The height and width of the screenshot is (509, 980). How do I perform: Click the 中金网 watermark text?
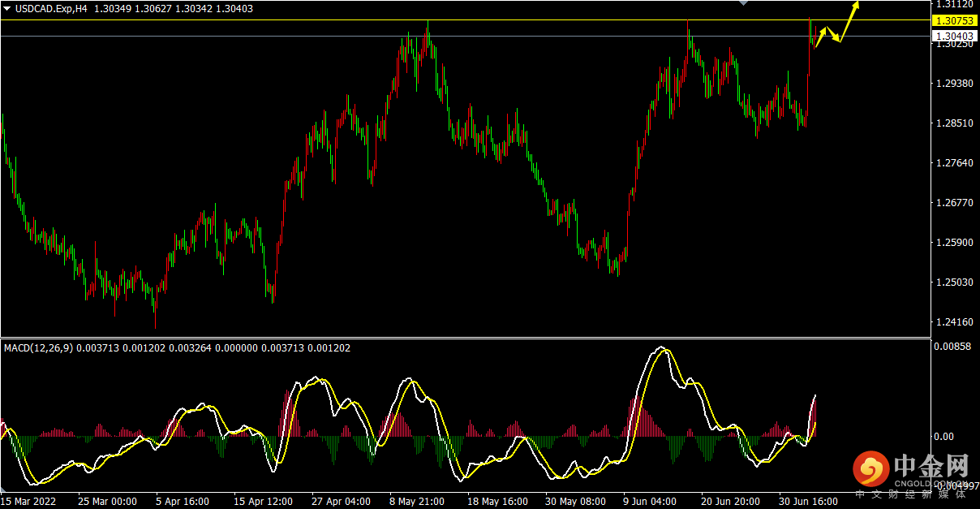pyautogui.click(x=932, y=467)
